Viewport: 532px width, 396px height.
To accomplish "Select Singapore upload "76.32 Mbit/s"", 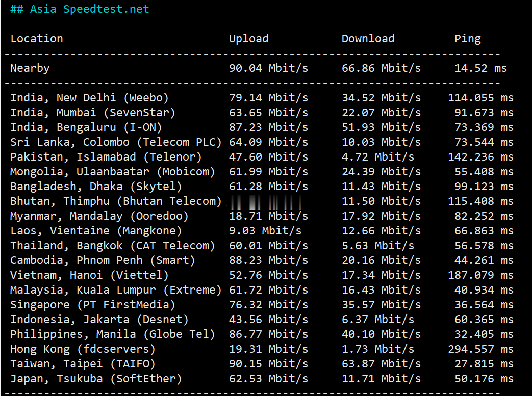I will [x=268, y=305].
